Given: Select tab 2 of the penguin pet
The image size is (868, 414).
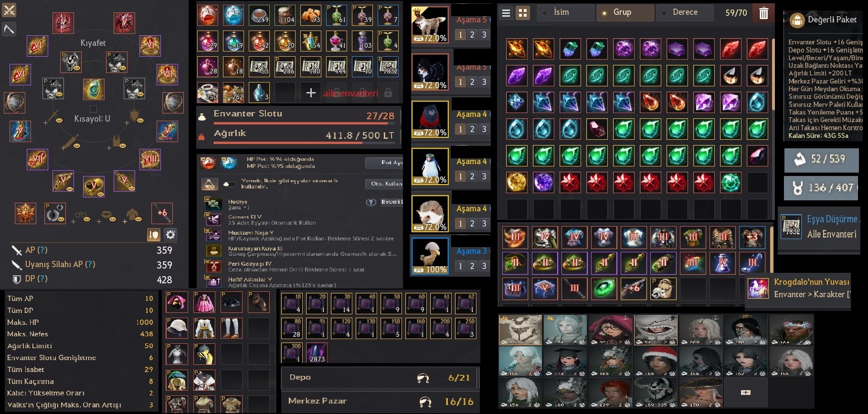Looking at the screenshot, I should click(472, 176).
